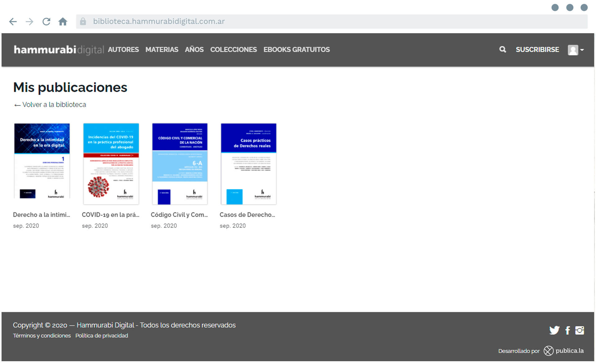Click the 'COVID-19 en la prá...' title

[x=111, y=215]
